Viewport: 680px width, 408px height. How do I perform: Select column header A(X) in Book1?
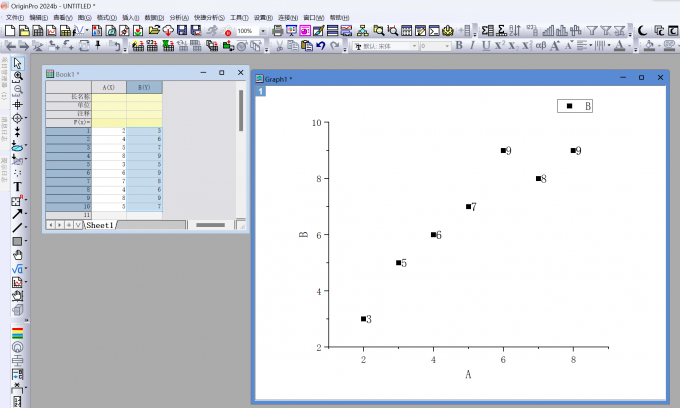click(x=109, y=87)
